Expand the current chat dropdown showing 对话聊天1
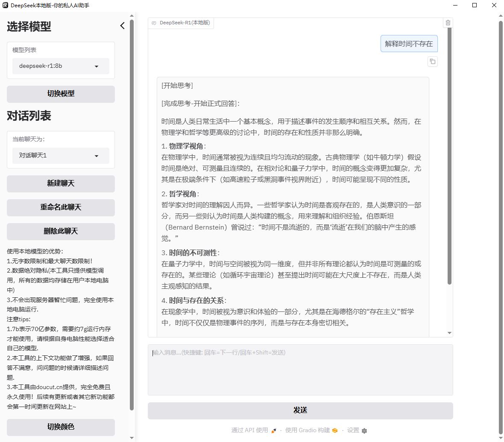504x442 pixels. [x=61, y=156]
